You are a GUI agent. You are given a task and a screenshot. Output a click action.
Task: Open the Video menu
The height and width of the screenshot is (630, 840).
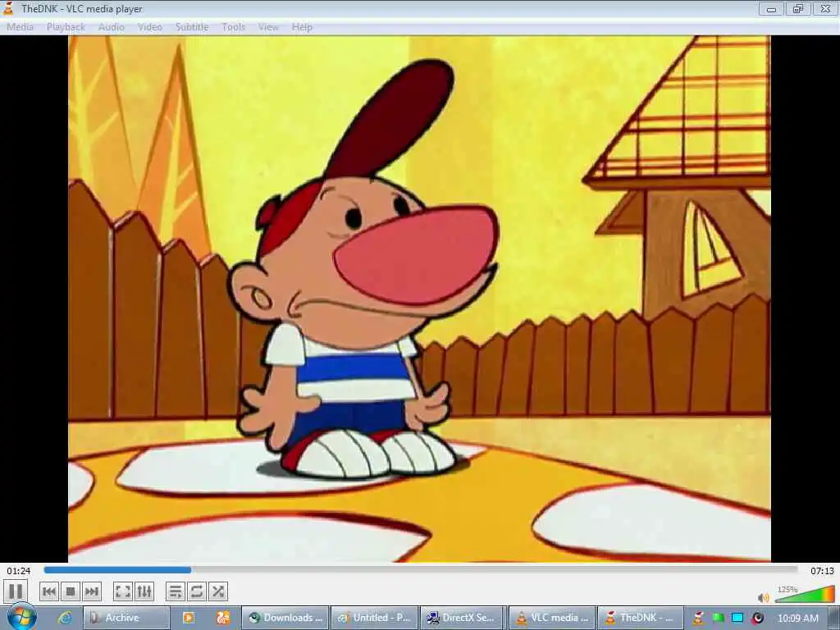150,27
